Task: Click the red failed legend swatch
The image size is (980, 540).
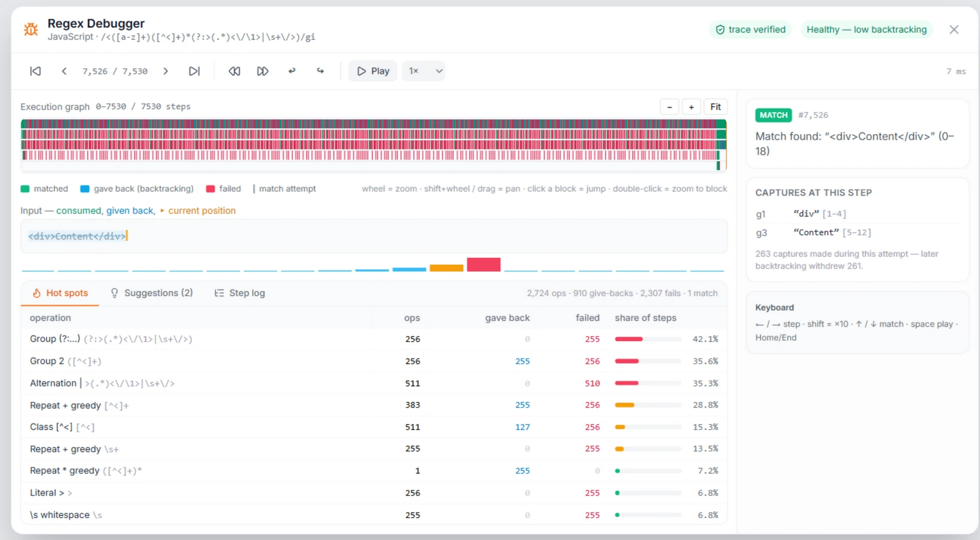Action: point(211,189)
